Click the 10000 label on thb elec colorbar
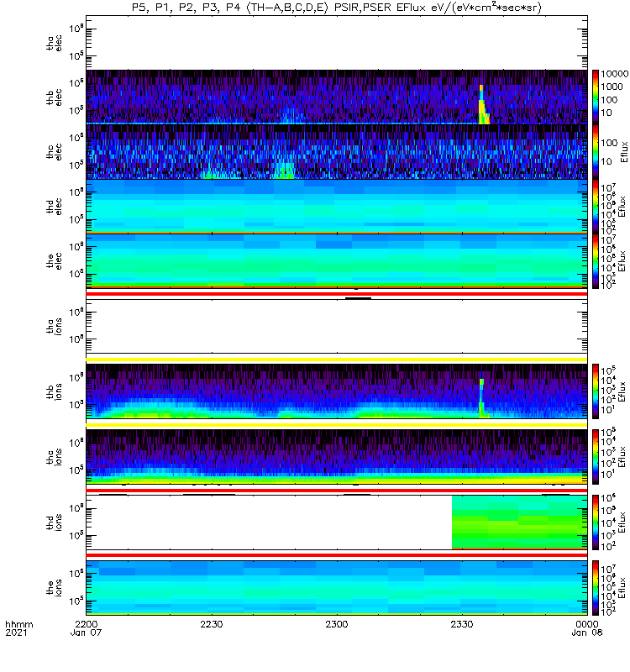This screenshot has height=672, width=630. point(614,74)
